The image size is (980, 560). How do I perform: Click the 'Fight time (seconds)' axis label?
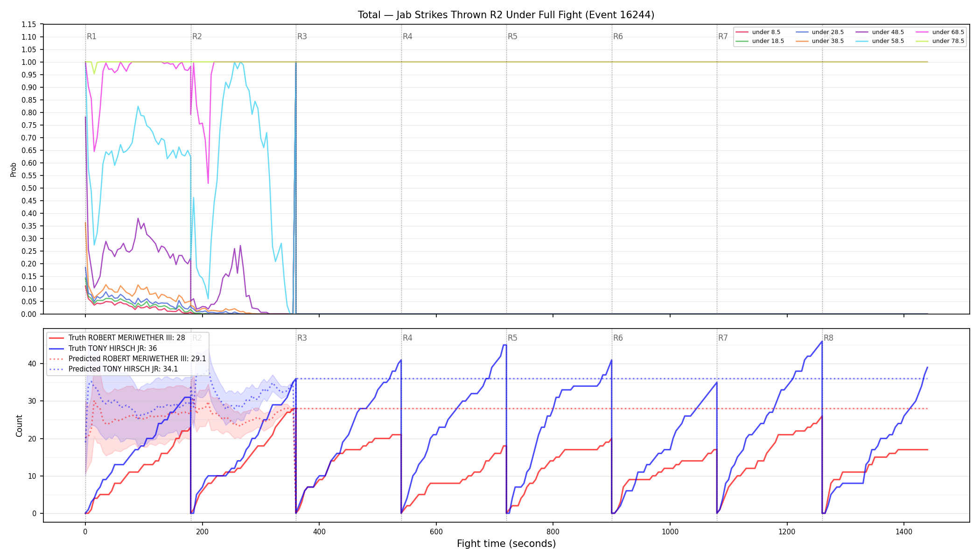click(x=506, y=544)
